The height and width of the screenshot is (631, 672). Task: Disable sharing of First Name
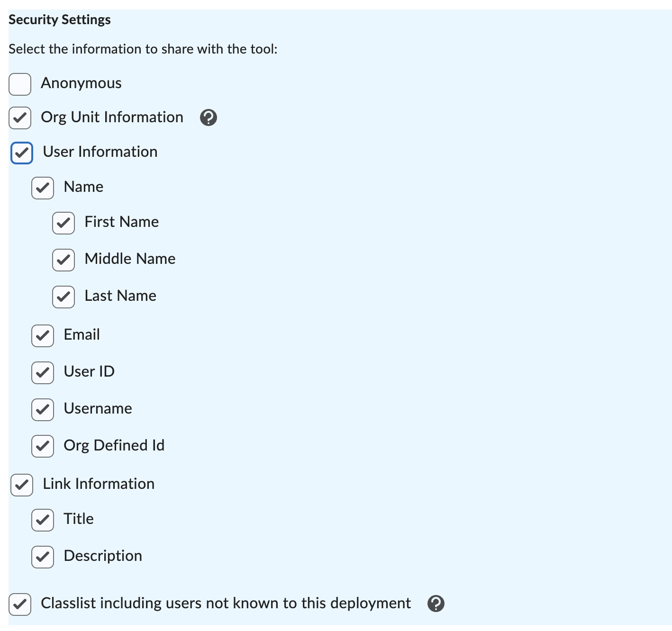click(x=64, y=223)
